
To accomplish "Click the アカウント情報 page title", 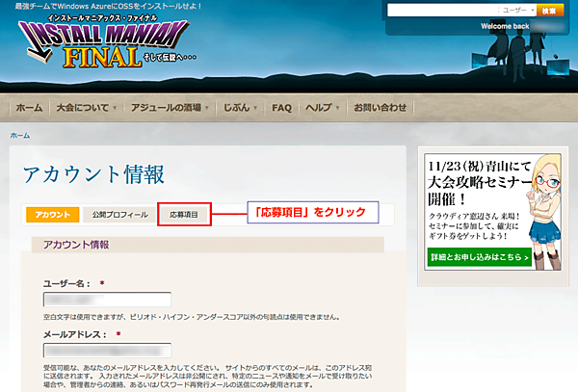I will (93, 174).
